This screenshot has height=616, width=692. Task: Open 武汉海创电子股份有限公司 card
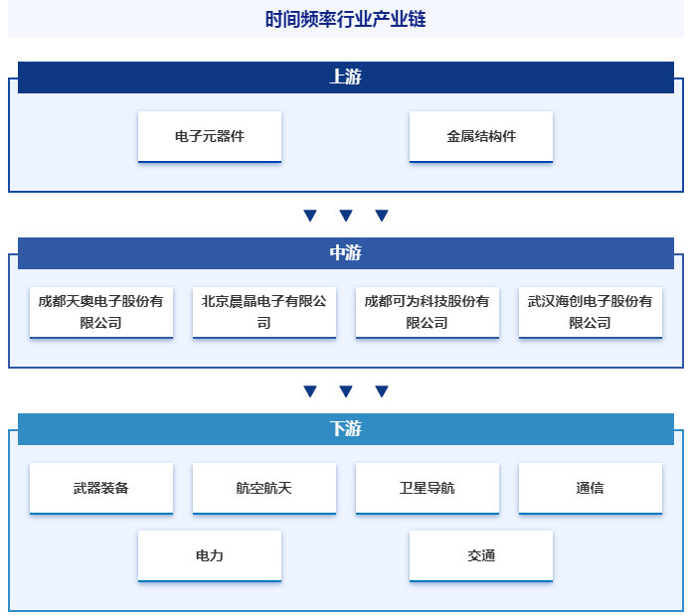[x=591, y=313]
